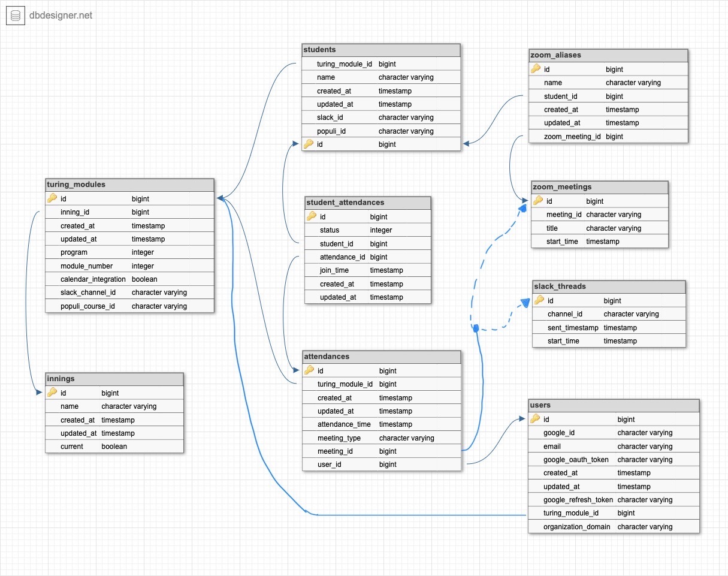Screen dimensions: 728x576
Task: Click attendance_time field in attendances
Action: coord(382,424)
